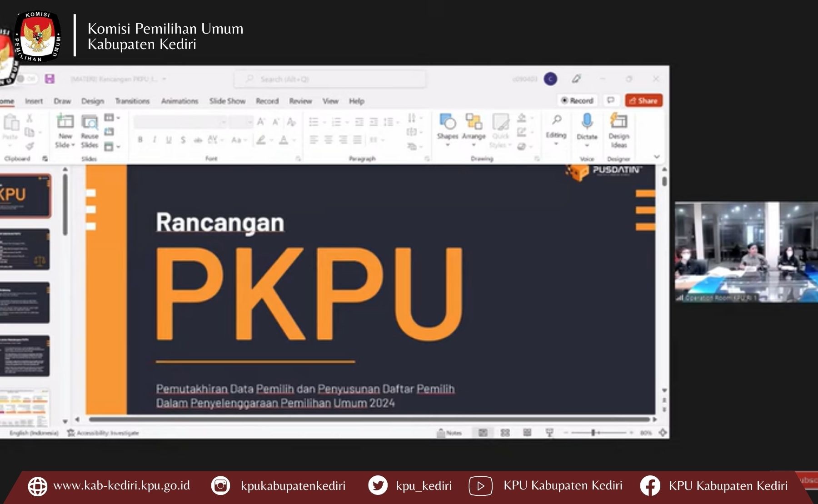Click the orange Share button
The image size is (818, 504).
643,100
